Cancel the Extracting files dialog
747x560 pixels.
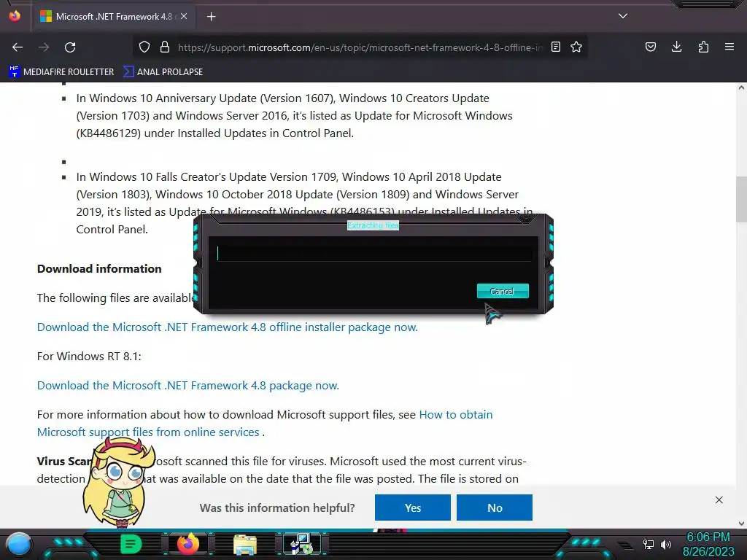click(x=503, y=291)
